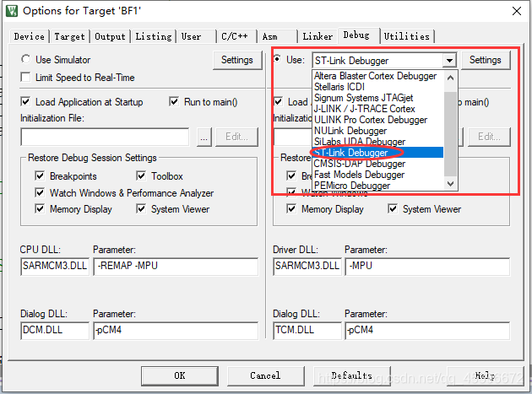The height and width of the screenshot is (394, 532).
Task: Enable Limit Speed to Real-Time
Action: point(25,77)
